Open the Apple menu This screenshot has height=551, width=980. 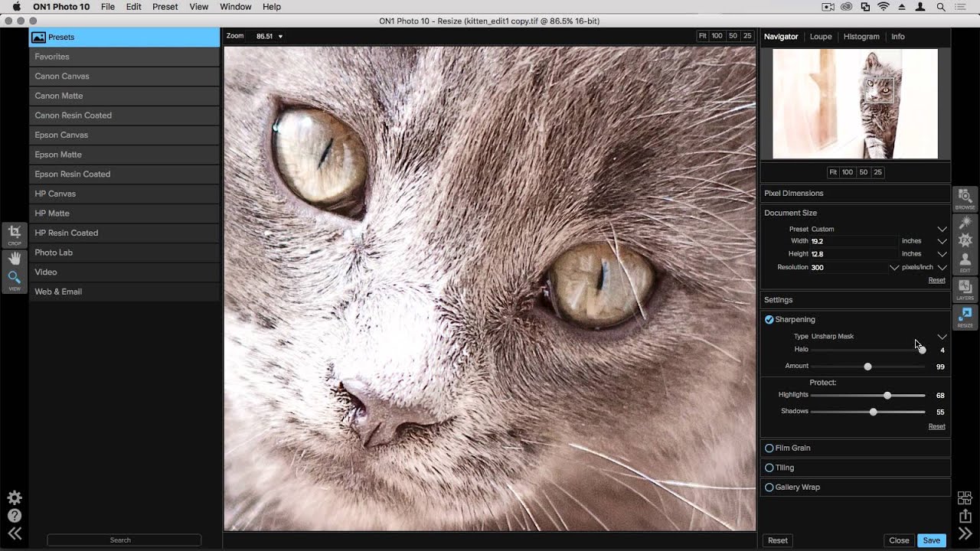[16, 7]
